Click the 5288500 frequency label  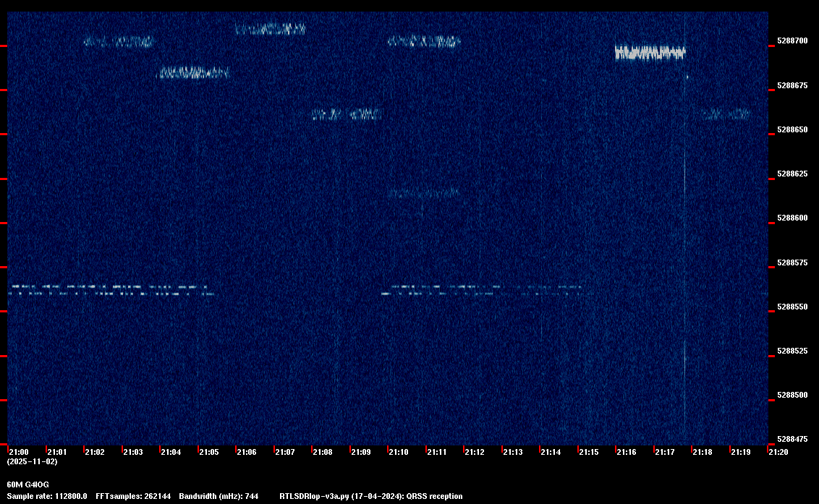(792, 396)
